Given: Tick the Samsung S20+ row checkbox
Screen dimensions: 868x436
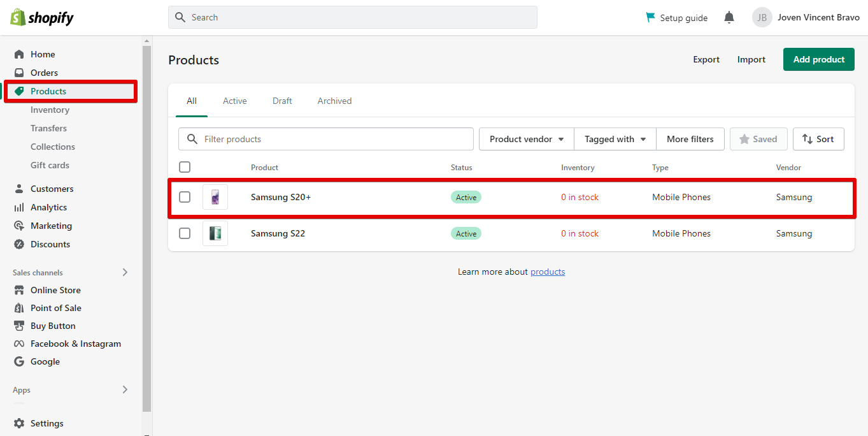Looking at the screenshot, I should tap(185, 197).
